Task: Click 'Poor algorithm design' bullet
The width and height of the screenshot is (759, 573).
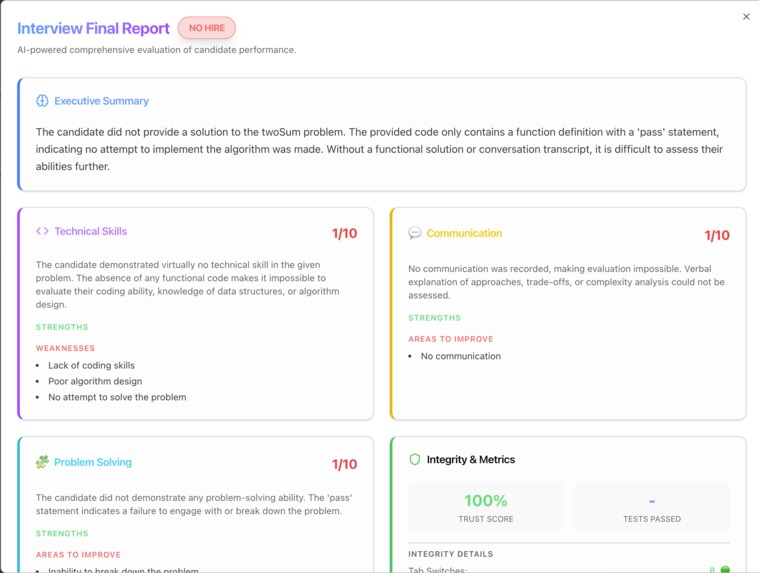Action: point(95,381)
